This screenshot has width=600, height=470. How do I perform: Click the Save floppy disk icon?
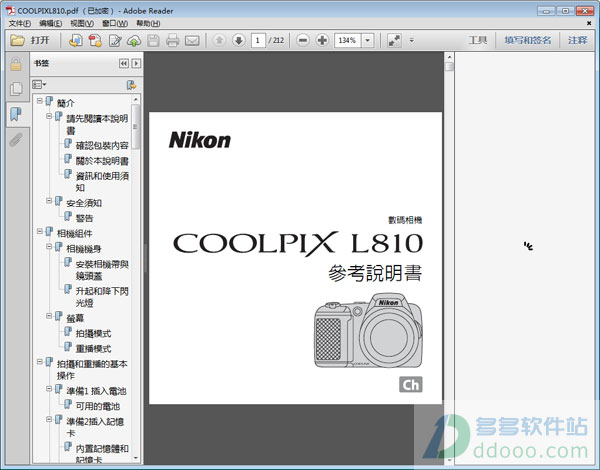pyautogui.click(x=153, y=40)
